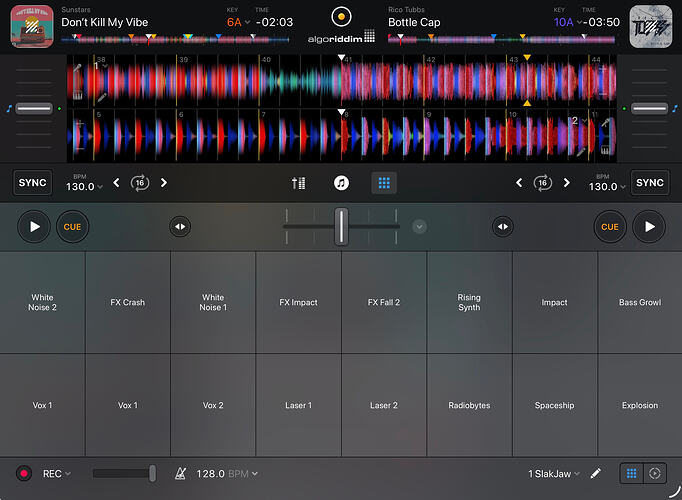Viewport: 682px width, 500px height.
Task: Trigger the Vox 2 pad
Action: tap(213, 405)
